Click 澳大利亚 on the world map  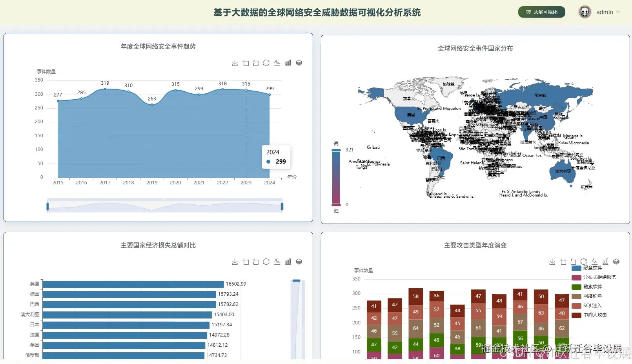[563, 172]
